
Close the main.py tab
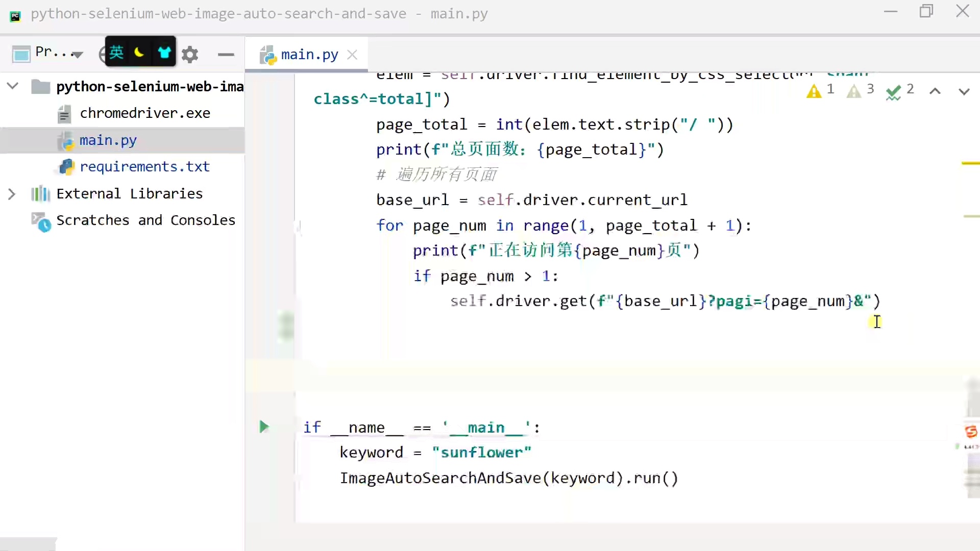coord(352,55)
